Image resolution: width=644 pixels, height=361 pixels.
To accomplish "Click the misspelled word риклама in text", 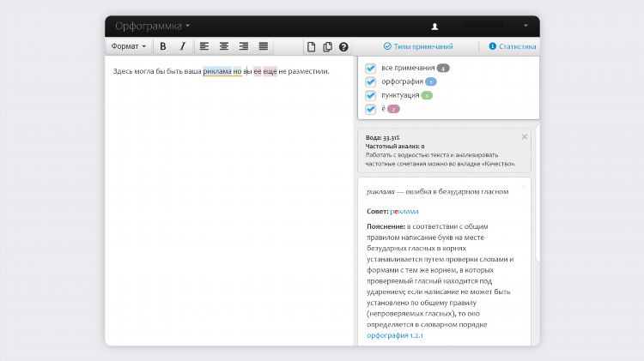I will (x=217, y=71).
